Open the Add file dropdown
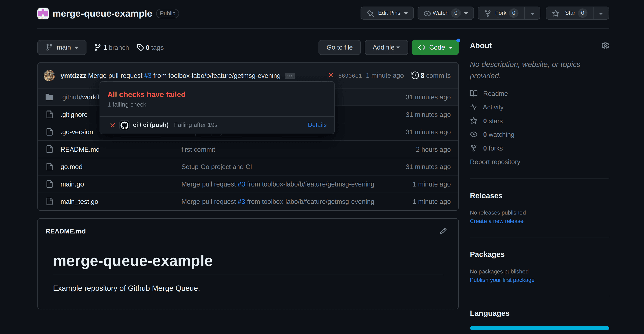This screenshot has height=334, width=644. point(386,47)
